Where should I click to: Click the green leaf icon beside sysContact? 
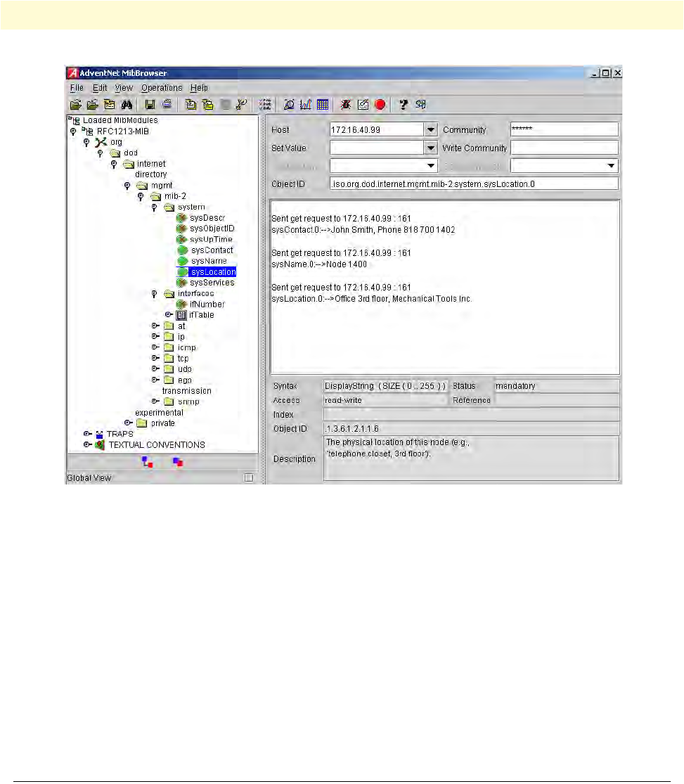point(183,250)
